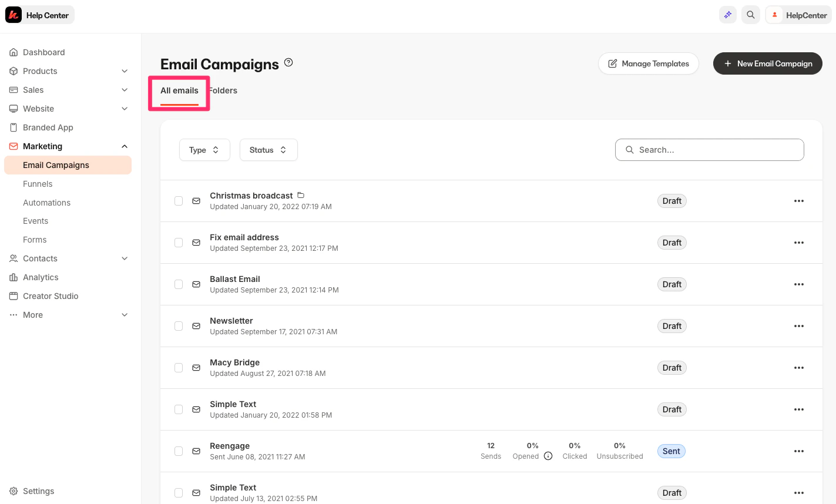Open more options for Reengage
Screen dimensions: 836x504
point(799,451)
